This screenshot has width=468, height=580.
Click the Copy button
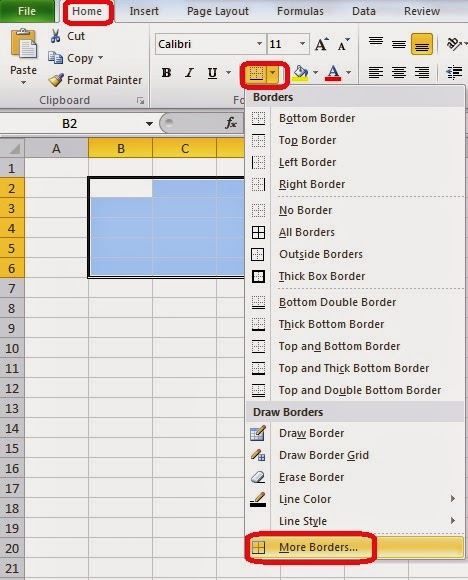(75, 58)
